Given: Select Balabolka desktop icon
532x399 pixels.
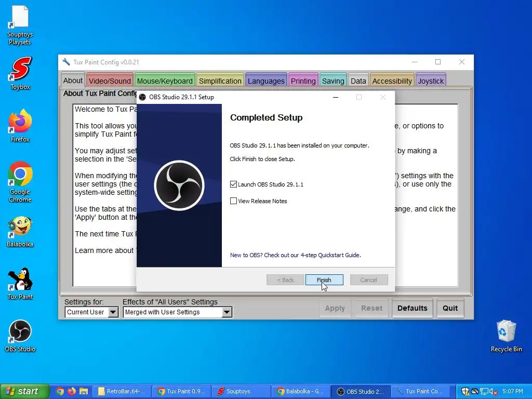Looking at the screenshot, I should click(20, 231).
